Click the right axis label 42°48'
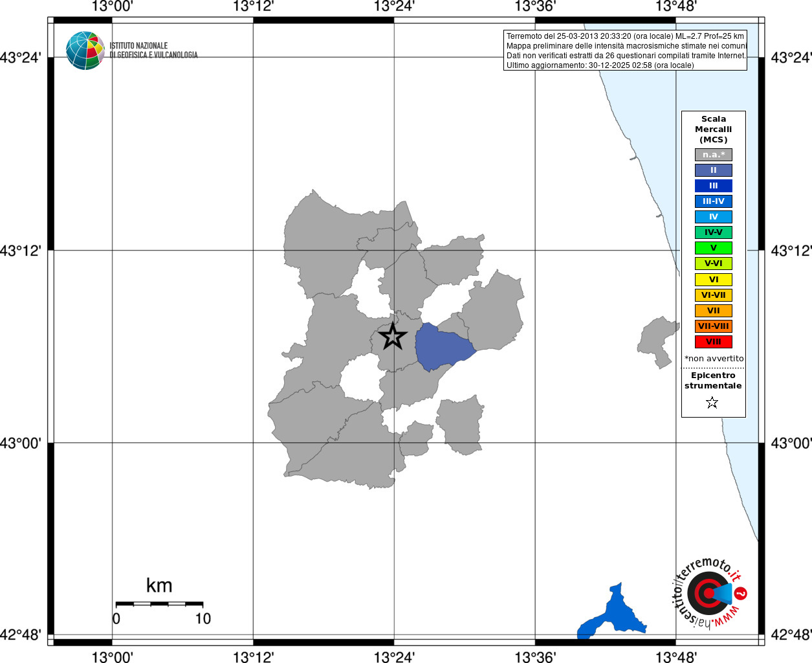 pyautogui.click(x=791, y=635)
